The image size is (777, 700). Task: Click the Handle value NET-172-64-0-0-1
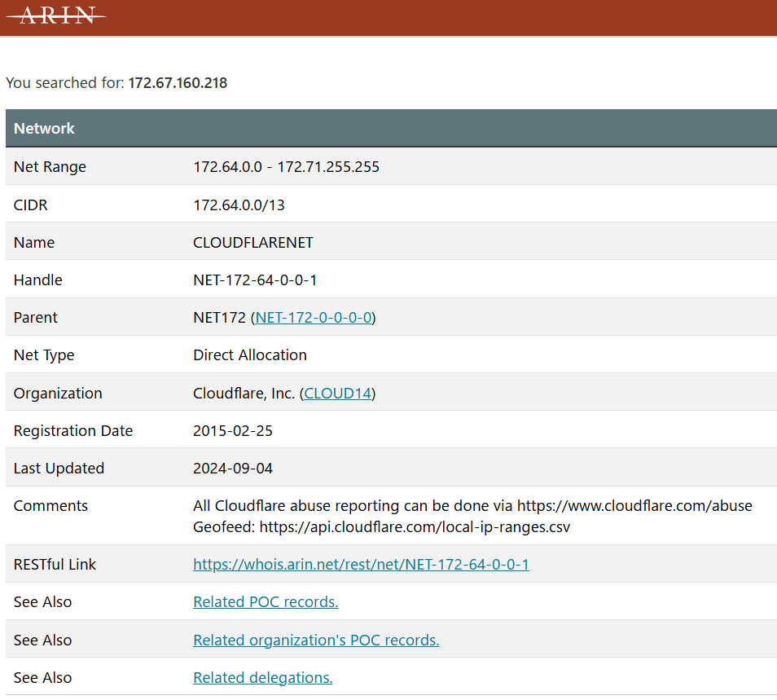255,280
